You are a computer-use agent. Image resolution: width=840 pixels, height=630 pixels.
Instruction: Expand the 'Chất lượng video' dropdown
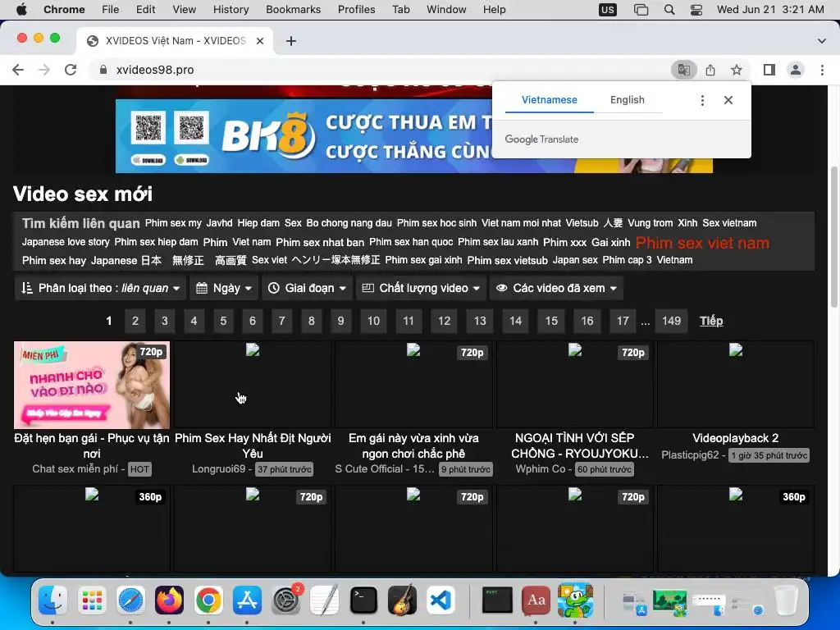pyautogui.click(x=421, y=288)
